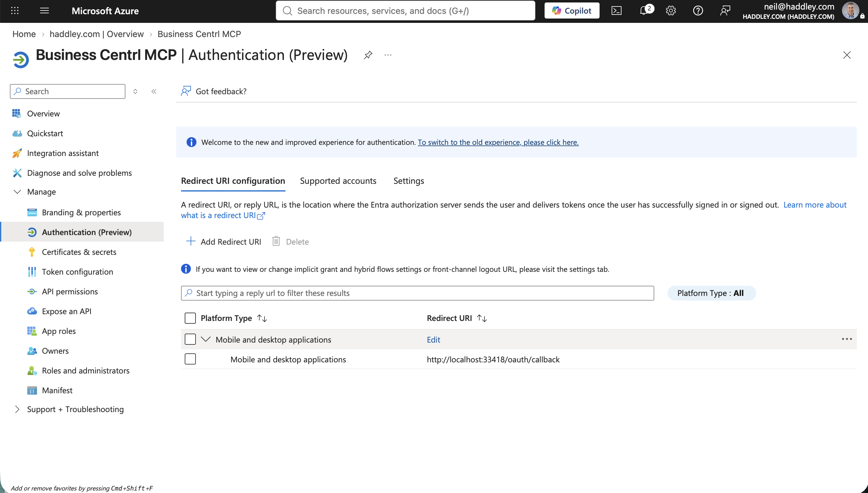Toggle the select-all checkbox in table header

[x=190, y=318]
